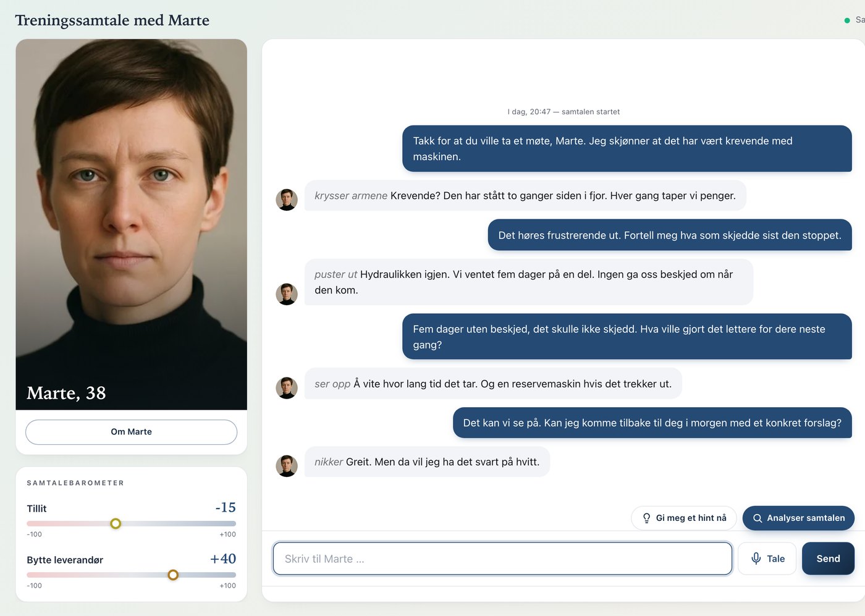Click the Bytte leverandør slider handle
865x616 pixels.
click(x=173, y=575)
